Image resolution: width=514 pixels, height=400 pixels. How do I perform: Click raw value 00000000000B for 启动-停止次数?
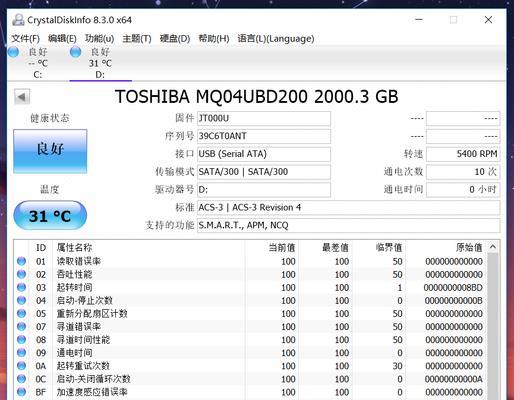point(453,300)
